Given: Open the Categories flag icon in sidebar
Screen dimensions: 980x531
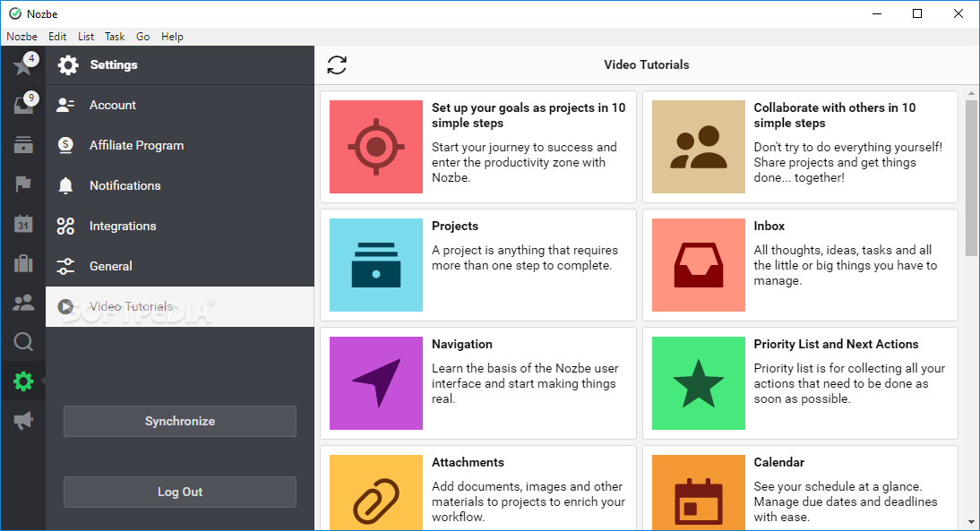Looking at the screenshot, I should [23, 184].
